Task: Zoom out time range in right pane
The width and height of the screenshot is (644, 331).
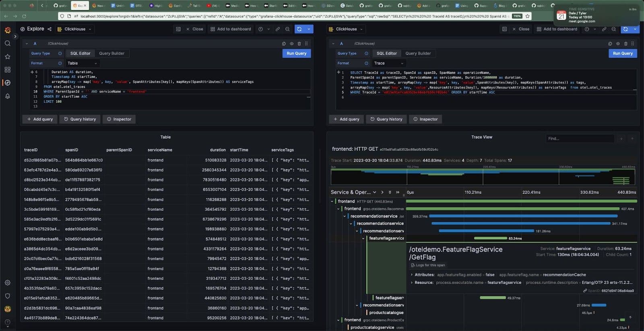Action: [614, 29]
